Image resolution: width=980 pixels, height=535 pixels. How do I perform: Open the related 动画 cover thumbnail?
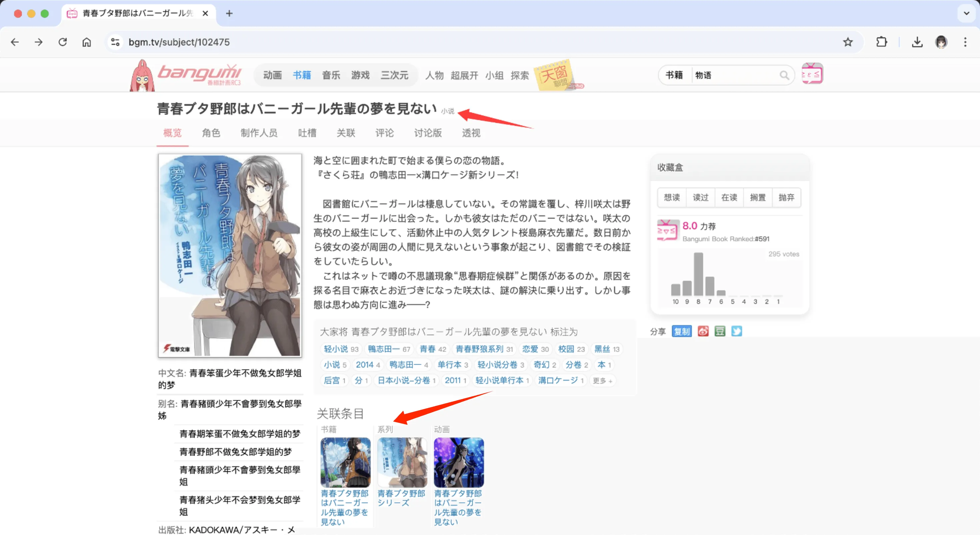(459, 462)
